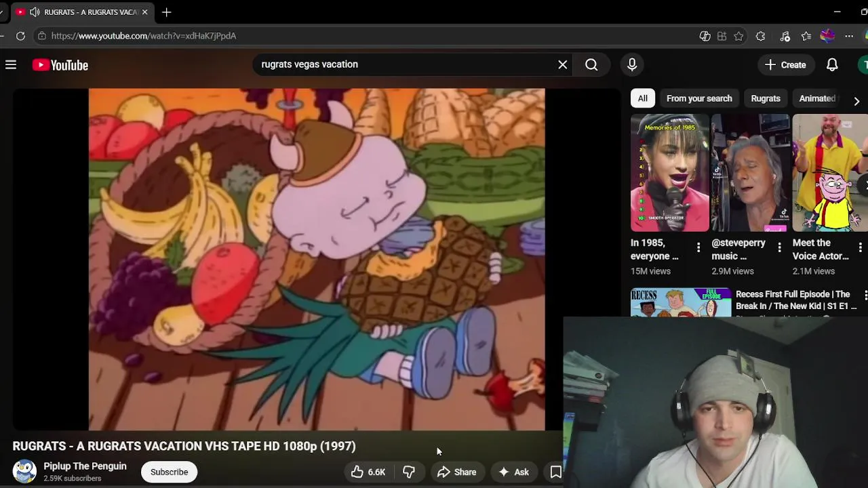
Task: Close the Rugrats browser tab
Action: (x=144, y=12)
